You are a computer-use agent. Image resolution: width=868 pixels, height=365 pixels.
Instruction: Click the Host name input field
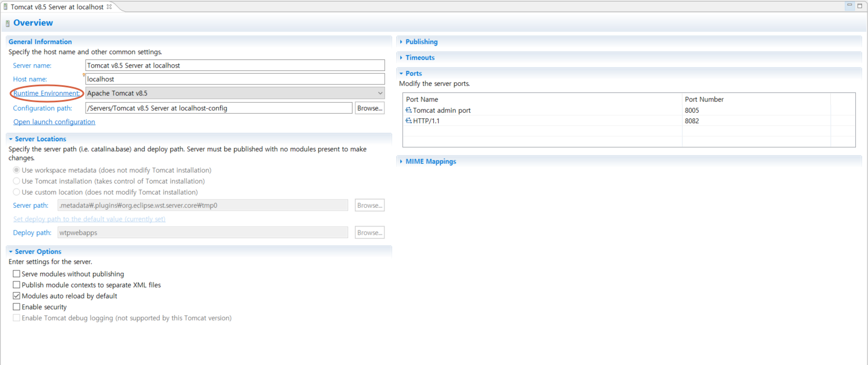[235, 79]
